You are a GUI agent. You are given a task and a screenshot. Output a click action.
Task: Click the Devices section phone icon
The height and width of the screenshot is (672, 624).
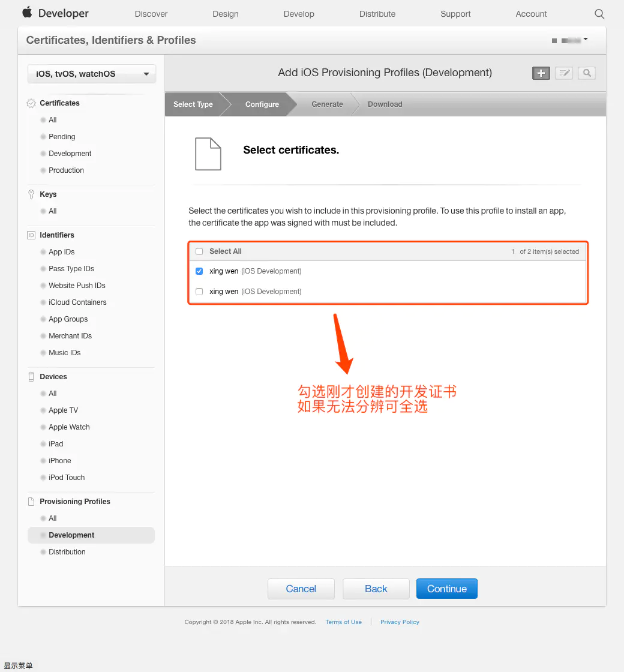point(31,377)
